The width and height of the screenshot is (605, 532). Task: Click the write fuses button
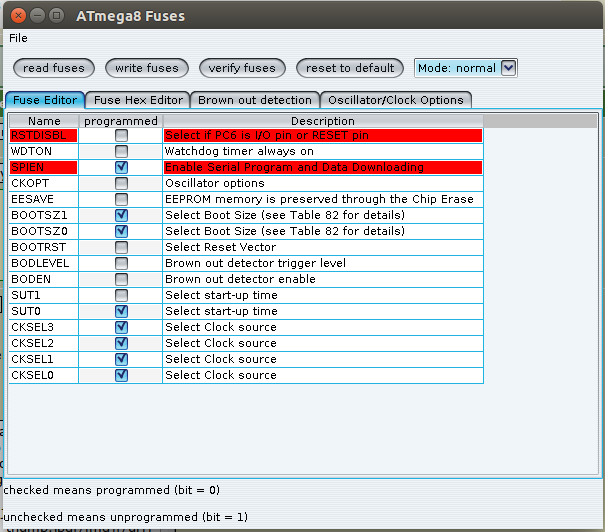coord(147,68)
